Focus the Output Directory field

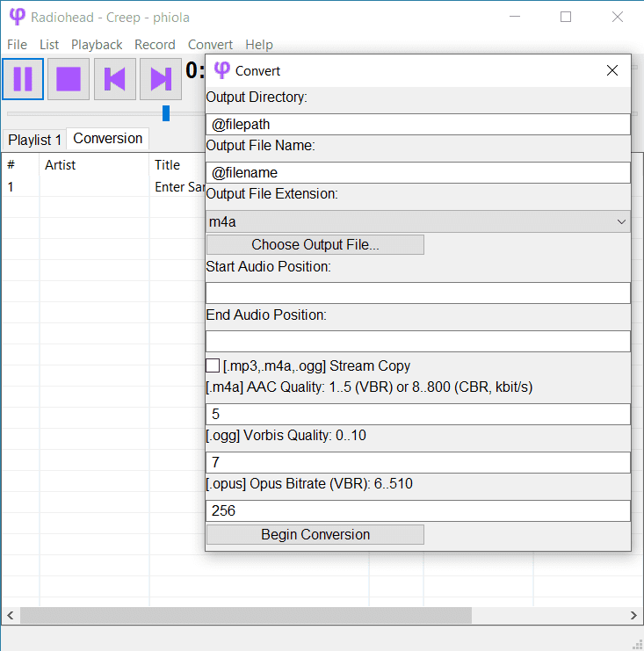[418, 124]
